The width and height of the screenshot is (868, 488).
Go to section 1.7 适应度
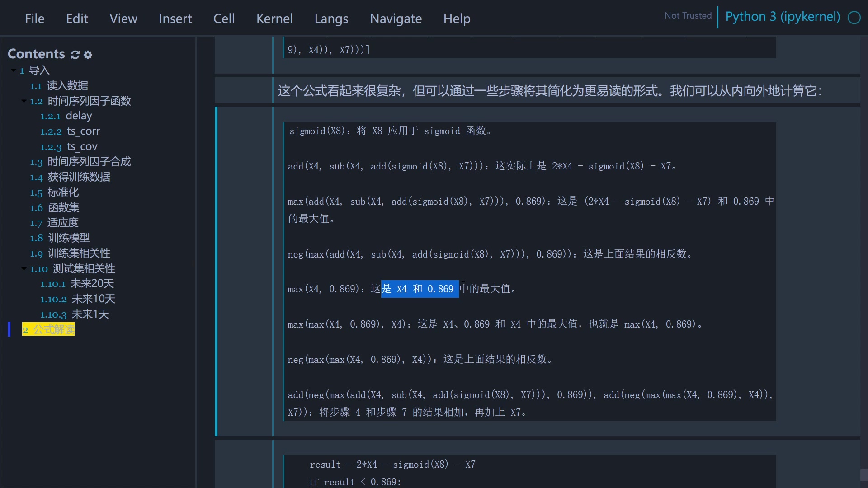(x=54, y=223)
